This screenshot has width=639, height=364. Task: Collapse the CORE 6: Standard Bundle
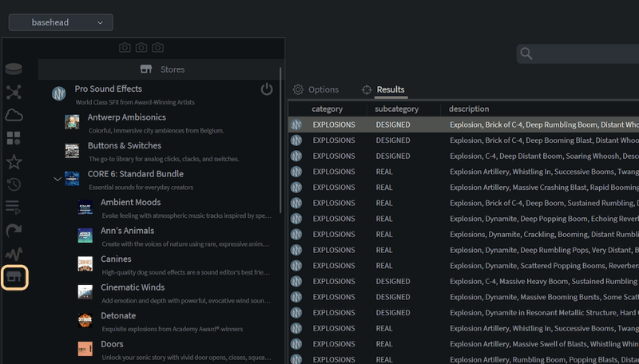57,179
